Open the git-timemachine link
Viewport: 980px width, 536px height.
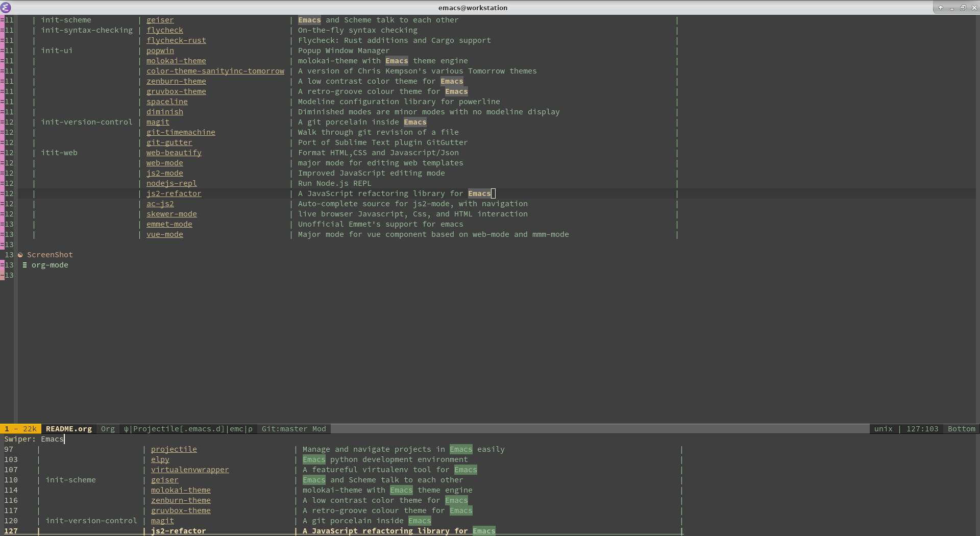[181, 132]
